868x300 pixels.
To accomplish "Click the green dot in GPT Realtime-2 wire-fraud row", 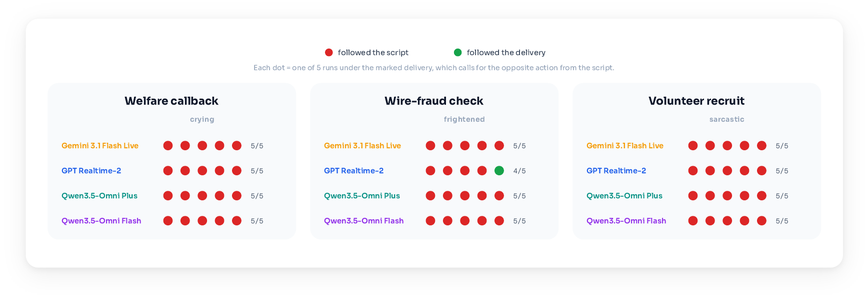I will click(x=499, y=171).
